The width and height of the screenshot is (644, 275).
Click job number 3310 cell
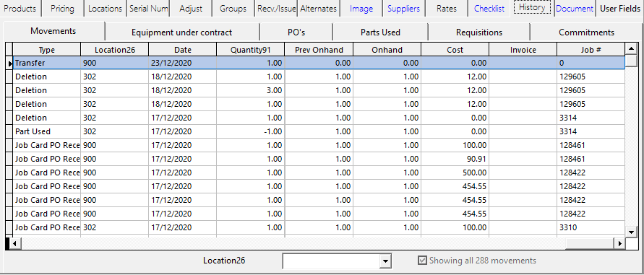(591, 227)
